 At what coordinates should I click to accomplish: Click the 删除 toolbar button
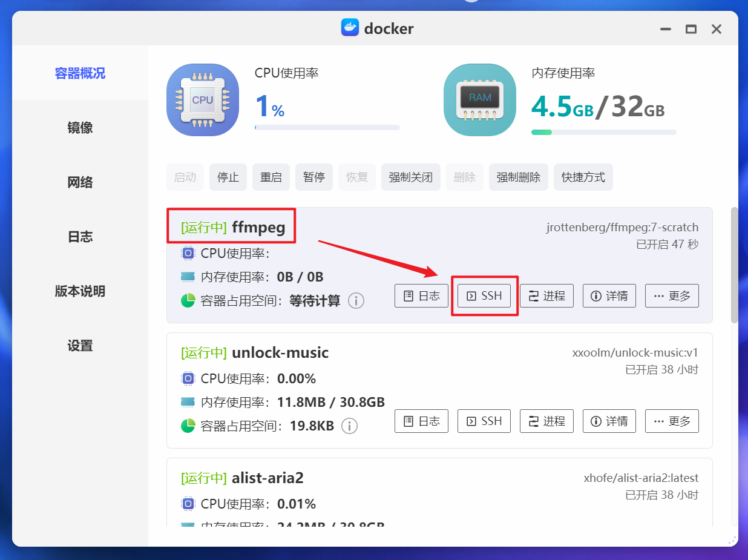465,177
